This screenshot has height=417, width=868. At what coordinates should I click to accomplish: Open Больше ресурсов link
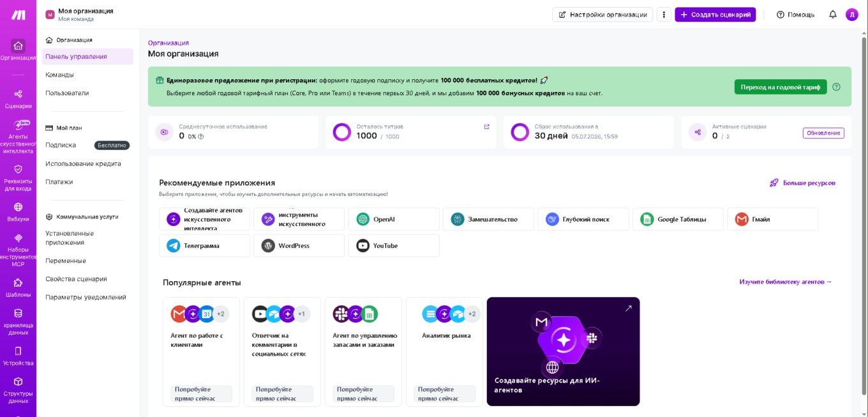tap(809, 183)
